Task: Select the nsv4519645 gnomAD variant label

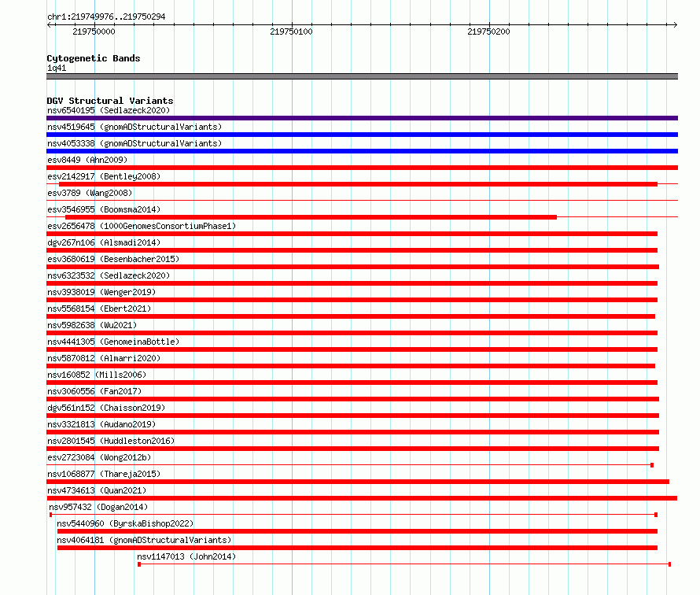Action: tap(134, 127)
